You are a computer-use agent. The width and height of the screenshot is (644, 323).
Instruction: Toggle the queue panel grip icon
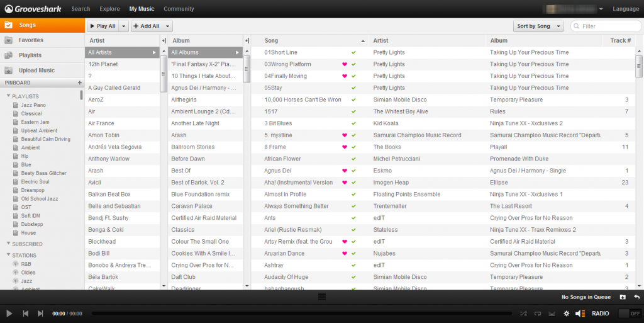pyautogui.click(x=322, y=297)
